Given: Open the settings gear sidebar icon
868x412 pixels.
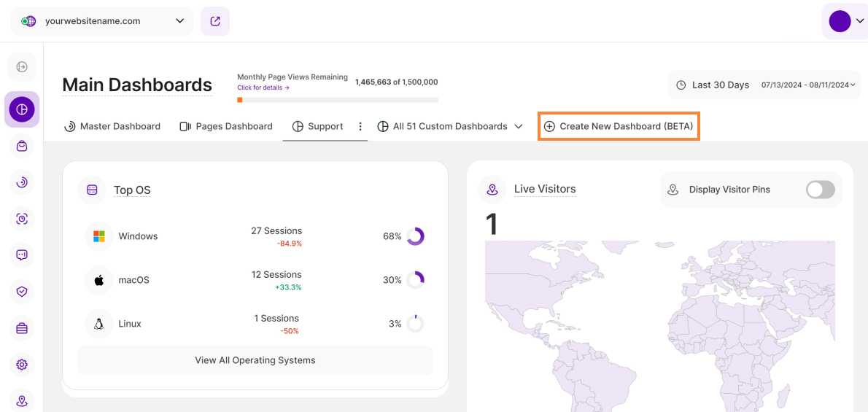Looking at the screenshot, I should point(22,365).
